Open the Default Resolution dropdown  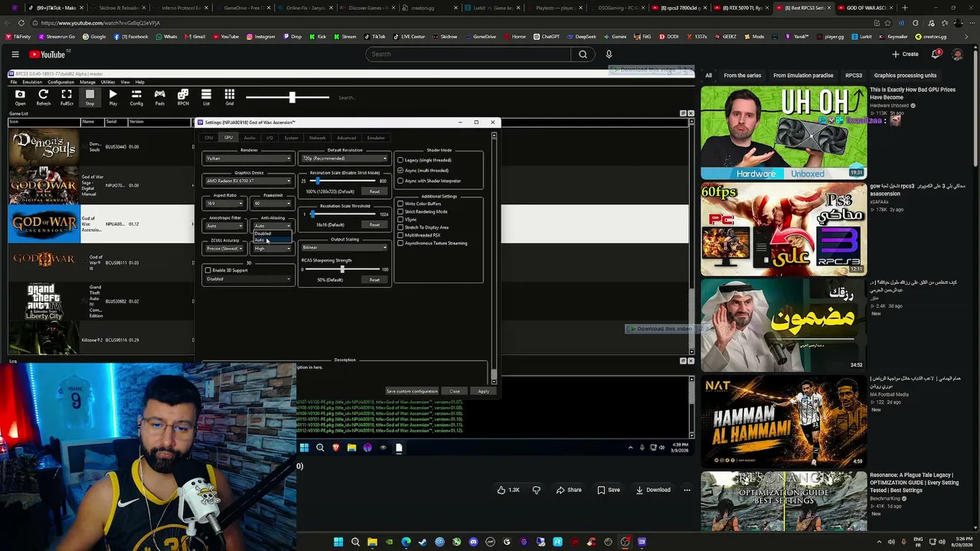pyautogui.click(x=345, y=158)
